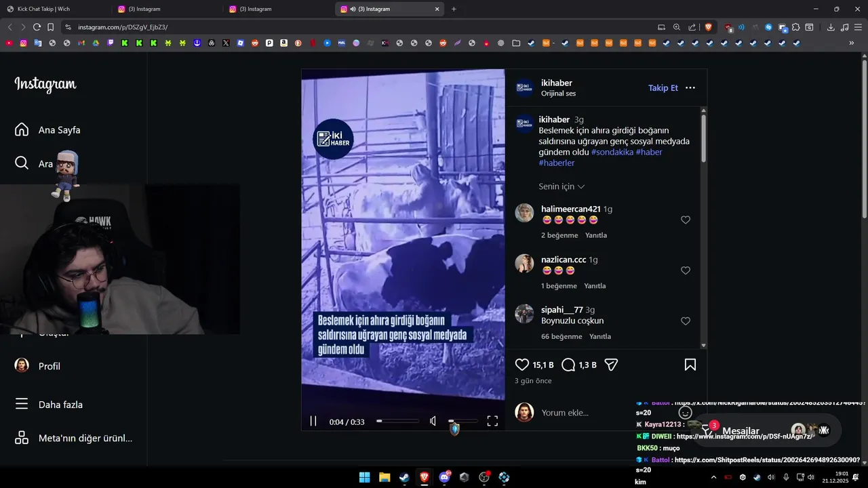Like halimeercan421's comment
This screenshot has width=868, height=488.
pos(686,220)
